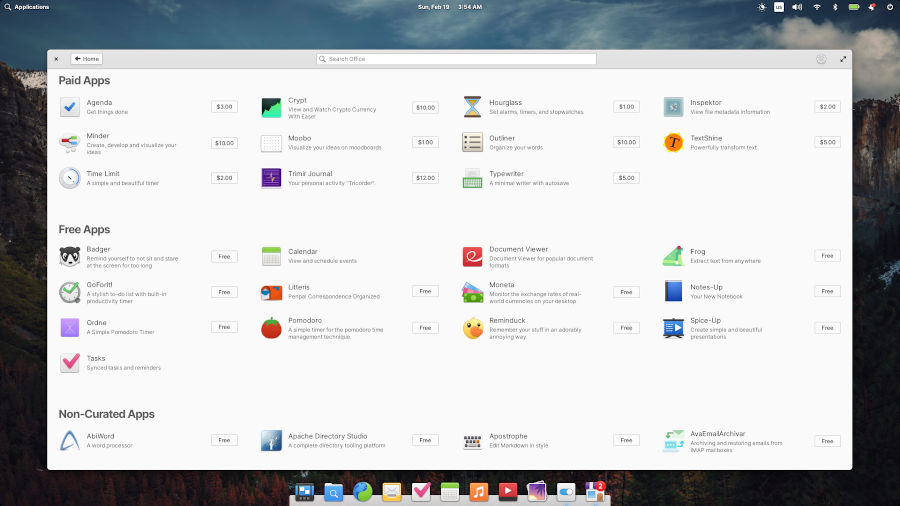The image size is (900, 506).
Task: Click the Search Office field
Action: point(456,59)
